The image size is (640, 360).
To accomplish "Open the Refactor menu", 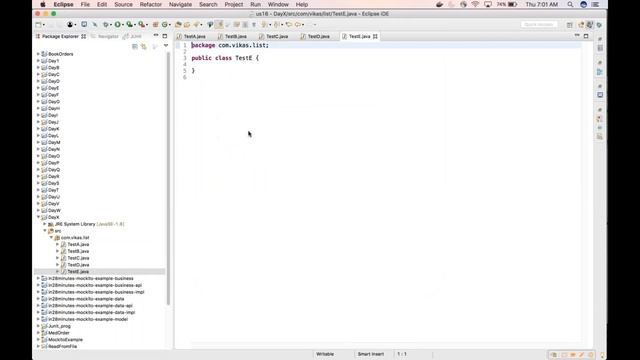I will [151, 4].
